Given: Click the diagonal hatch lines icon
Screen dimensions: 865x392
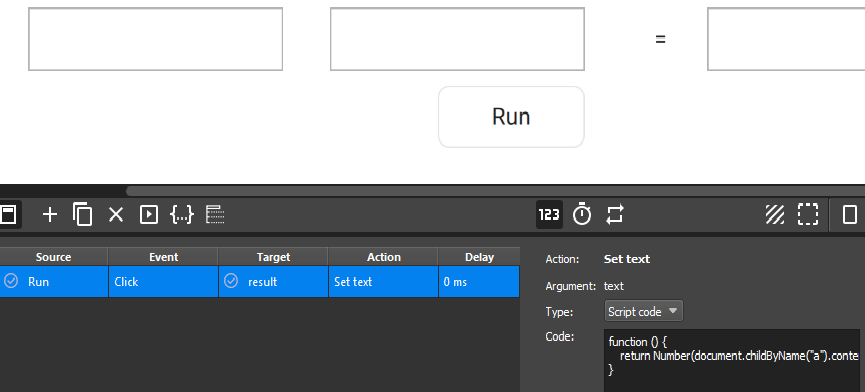Looking at the screenshot, I should tap(775, 214).
